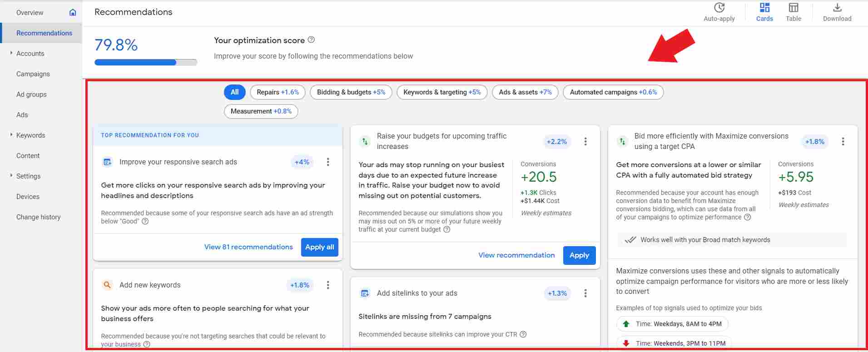Apply the raise budgets recommendation
Screen dimensions: 868x352
tap(579, 255)
